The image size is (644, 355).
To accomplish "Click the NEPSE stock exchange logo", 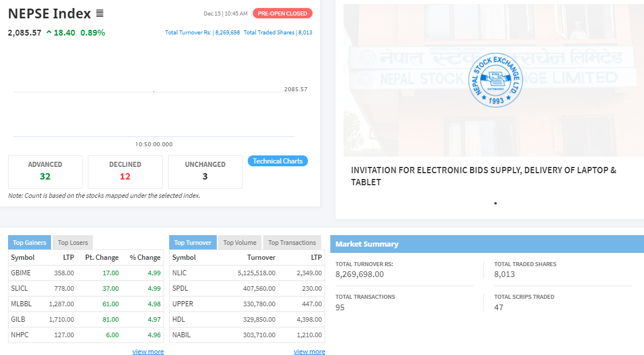I will 495,80.
